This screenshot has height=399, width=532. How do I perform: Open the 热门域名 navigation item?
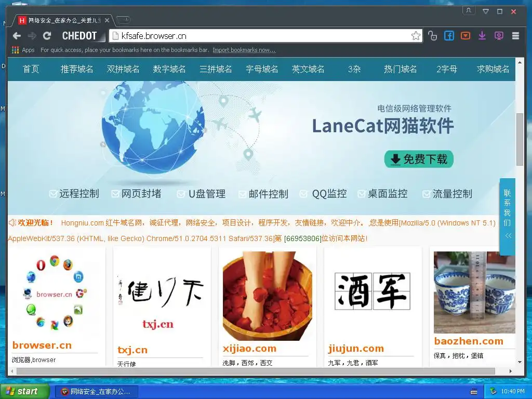tap(401, 69)
